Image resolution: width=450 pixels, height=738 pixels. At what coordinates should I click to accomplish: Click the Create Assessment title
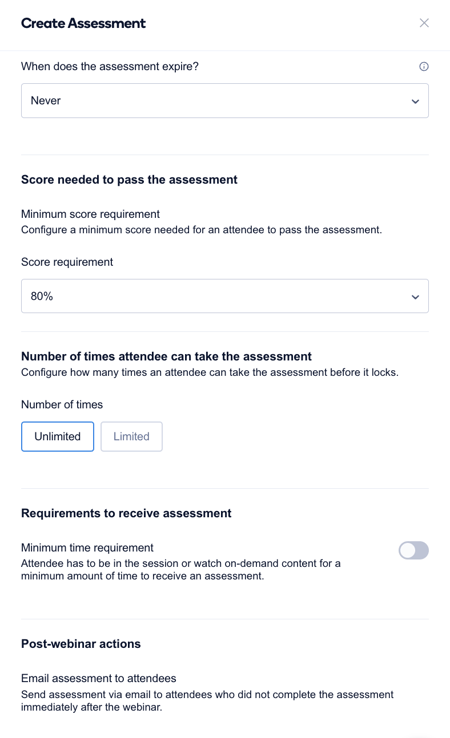click(83, 23)
